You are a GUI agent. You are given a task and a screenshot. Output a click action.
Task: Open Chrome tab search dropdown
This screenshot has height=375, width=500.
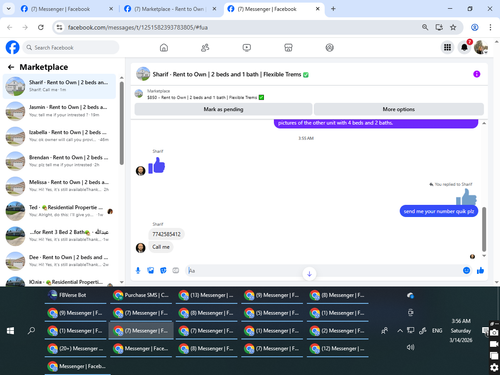click(9, 9)
